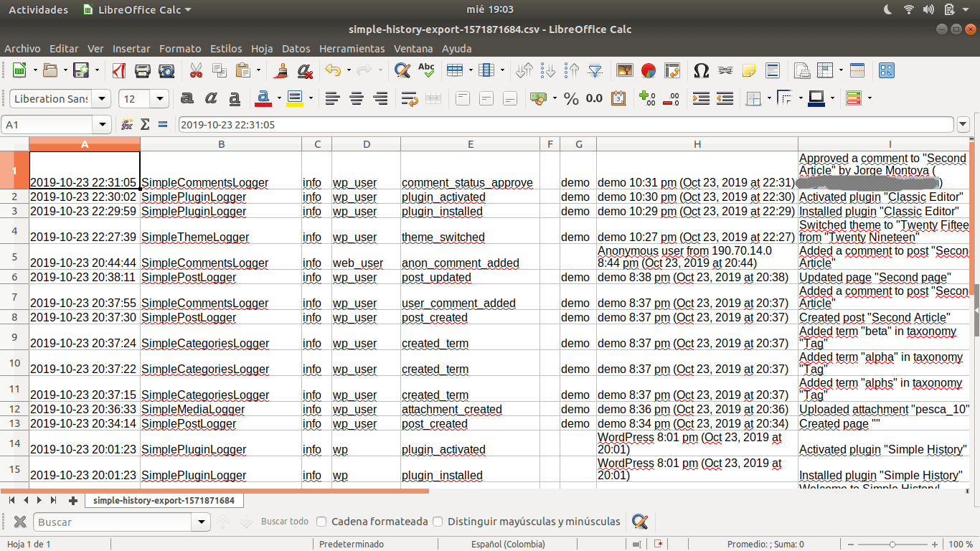
Task: Enable the 'Cadena formateada' checkbox
Action: pyautogui.click(x=321, y=522)
